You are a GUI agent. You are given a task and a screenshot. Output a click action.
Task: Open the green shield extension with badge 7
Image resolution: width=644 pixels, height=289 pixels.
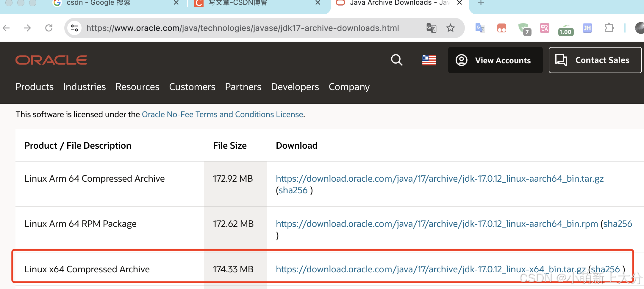coord(524,29)
